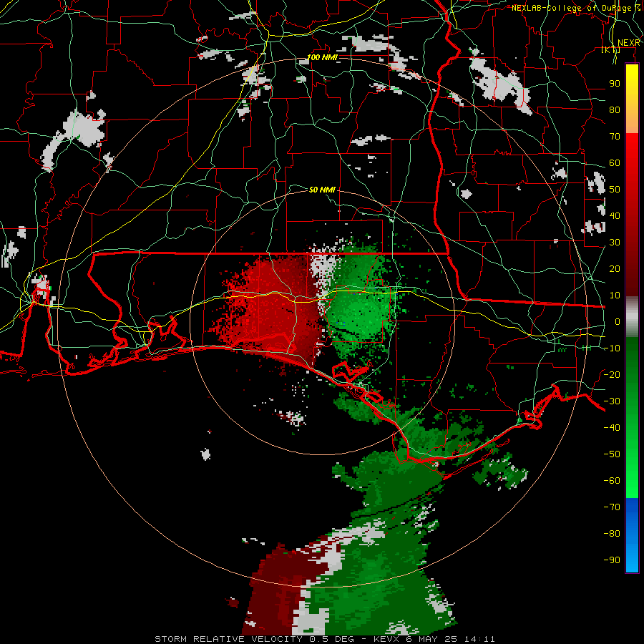Click the -70 value on the velocity scale

coord(612,507)
